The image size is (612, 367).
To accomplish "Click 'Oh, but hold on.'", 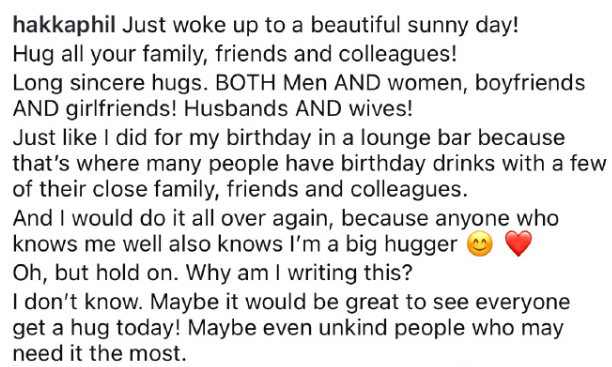I will pos(96,273).
